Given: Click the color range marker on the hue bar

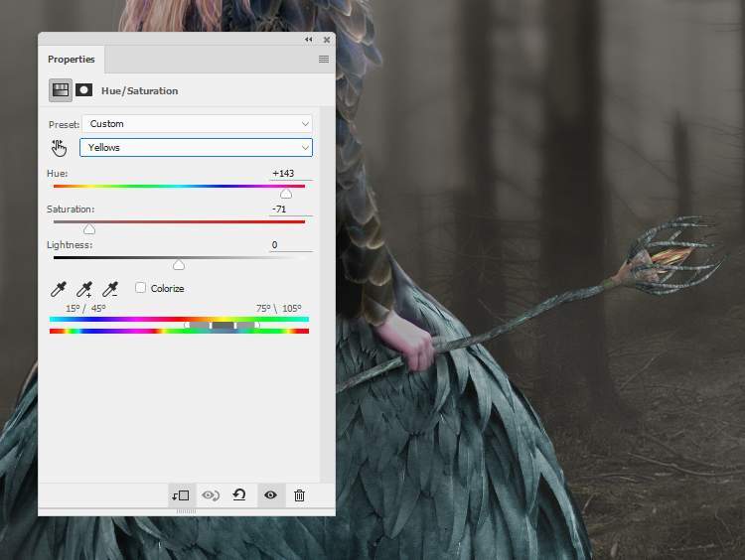Looking at the screenshot, I should pyautogui.click(x=223, y=326).
